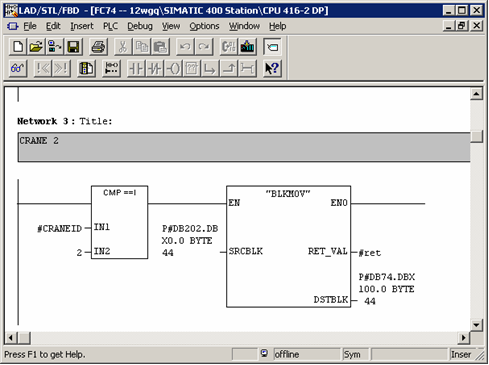Image resolution: width=489 pixels, height=365 pixels.
Task: Insert a normally open contact
Action: [x=136, y=68]
